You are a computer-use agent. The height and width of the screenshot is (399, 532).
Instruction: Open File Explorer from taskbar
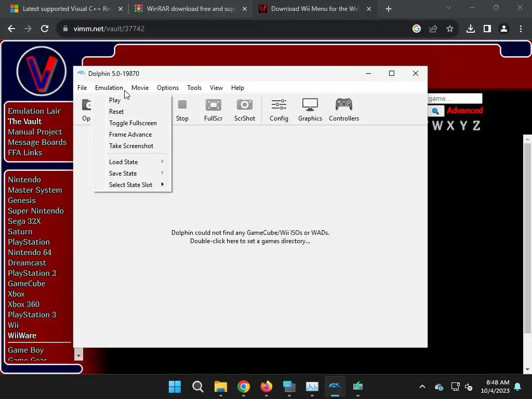click(220, 387)
